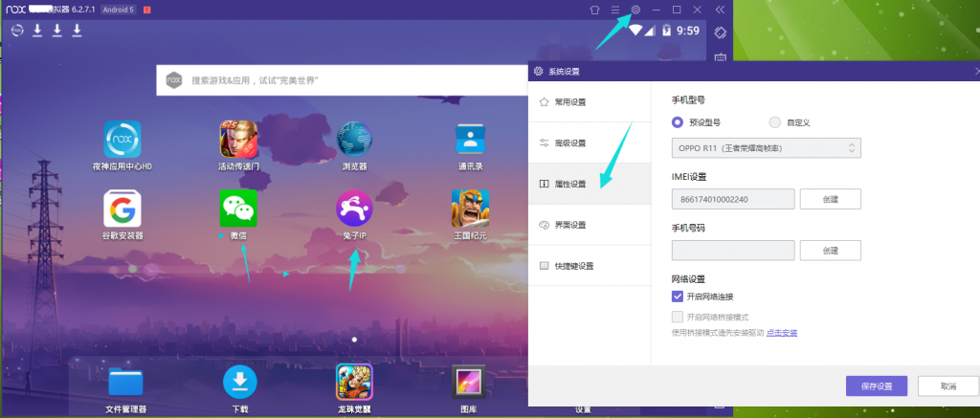The height and width of the screenshot is (418, 980).
Task: Select the 自定义 custom model radio button
Action: click(x=775, y=121)
